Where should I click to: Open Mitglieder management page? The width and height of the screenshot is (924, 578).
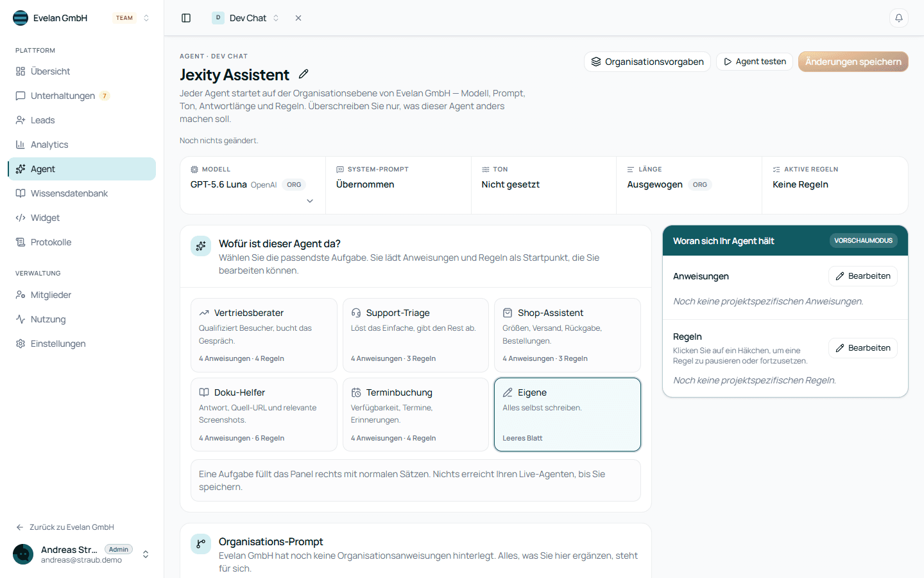pyautogui.click(x=82, y=295)
